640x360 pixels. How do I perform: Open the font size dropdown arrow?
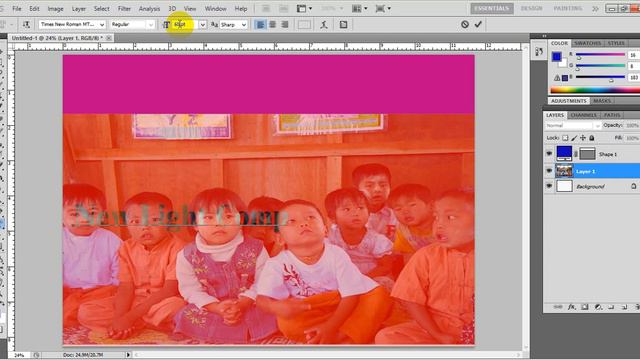[202, 24]
